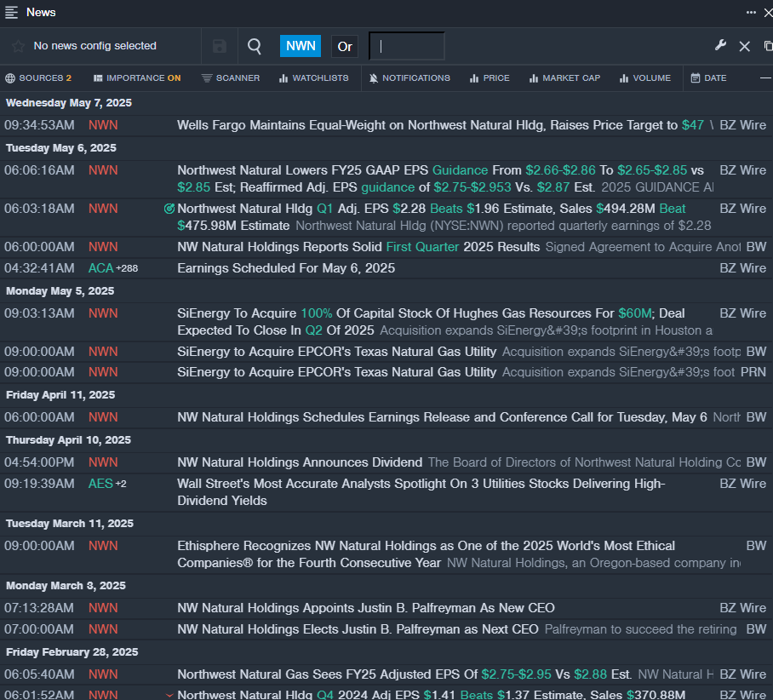Click the NWN ticker filter chip

pos(301,46)
